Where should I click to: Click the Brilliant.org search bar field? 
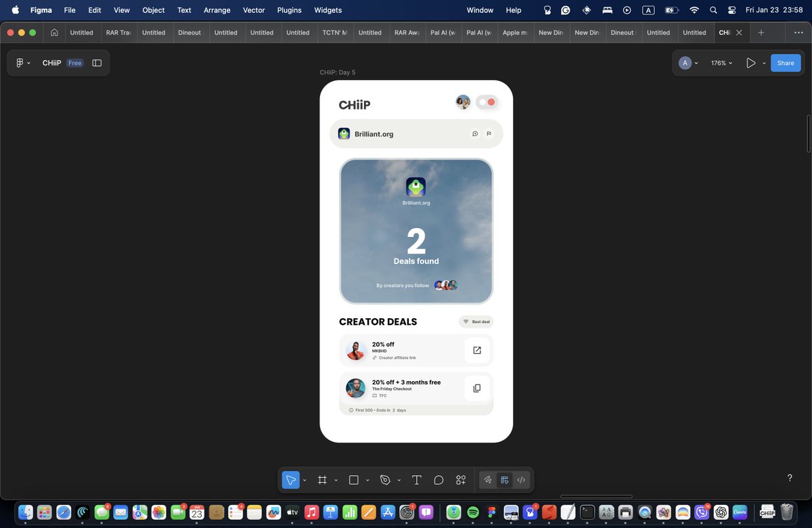pyautogui.click(x=416, y=134)
